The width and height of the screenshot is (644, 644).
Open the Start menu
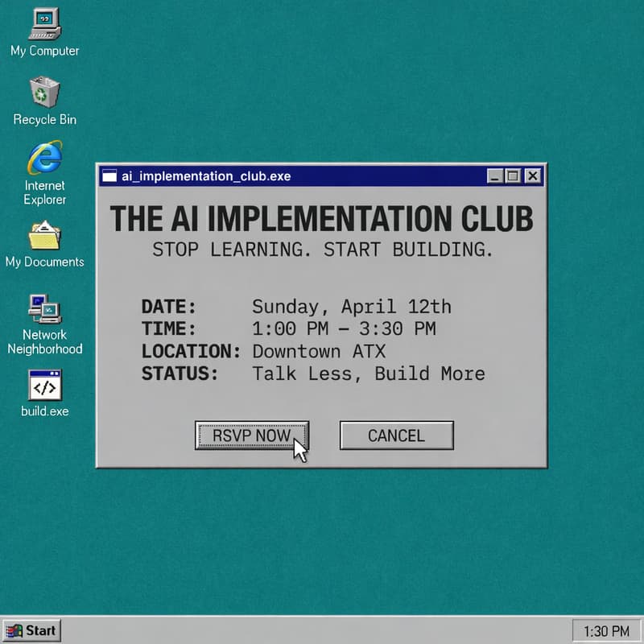(x=31, y=630)
